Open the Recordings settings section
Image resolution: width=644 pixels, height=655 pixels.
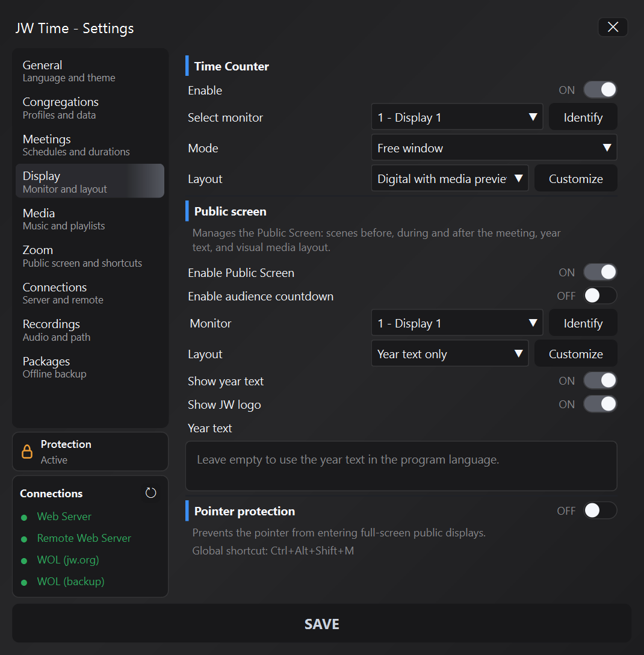tap(90, 330)
